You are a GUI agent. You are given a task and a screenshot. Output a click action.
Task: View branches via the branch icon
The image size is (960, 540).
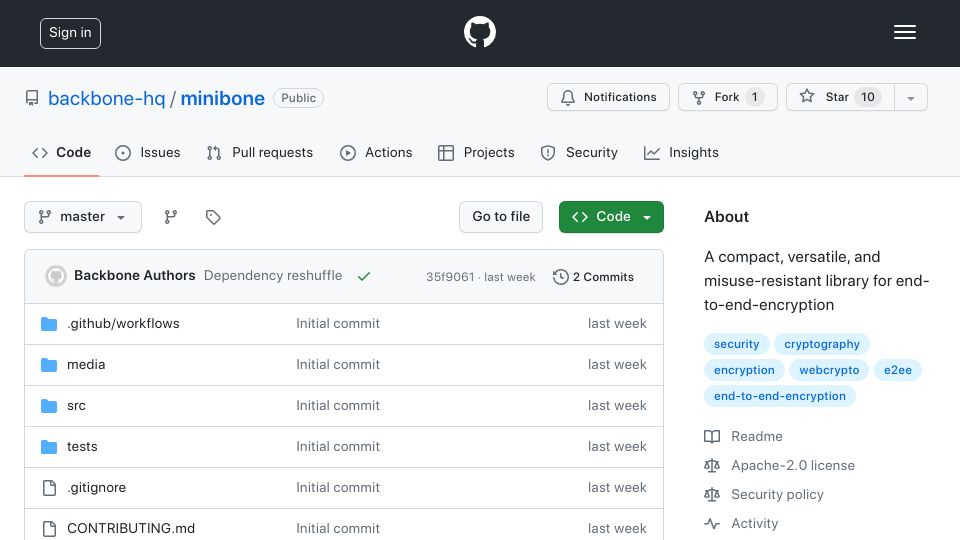(171, 217)
